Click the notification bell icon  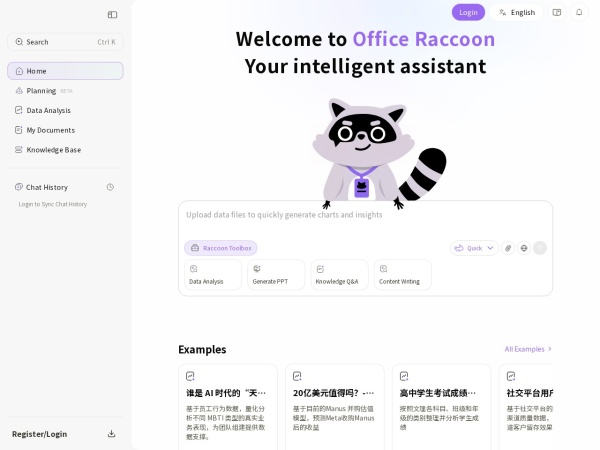pos(579,12)
